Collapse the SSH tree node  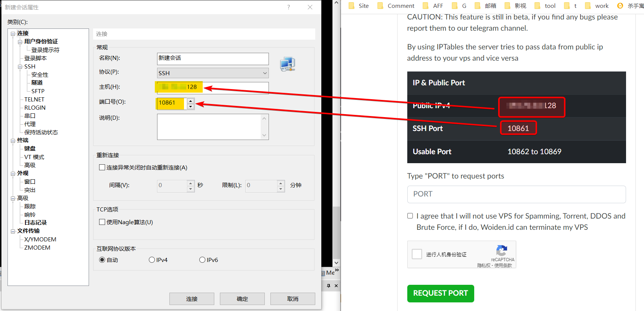click(20, 67)
